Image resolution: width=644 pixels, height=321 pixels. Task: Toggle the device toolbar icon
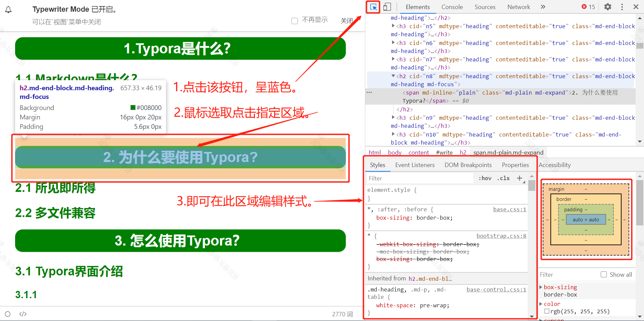coord(387,7)
